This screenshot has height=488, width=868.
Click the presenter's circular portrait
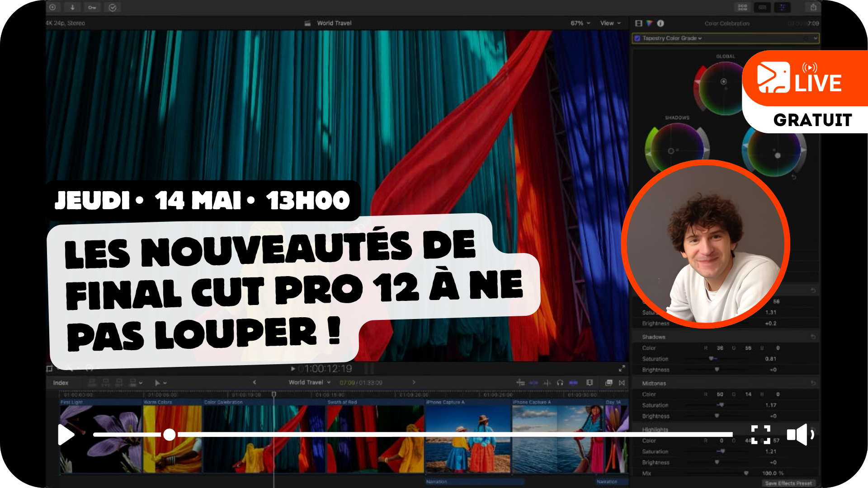pyautogui.click(x=705, y=244)
